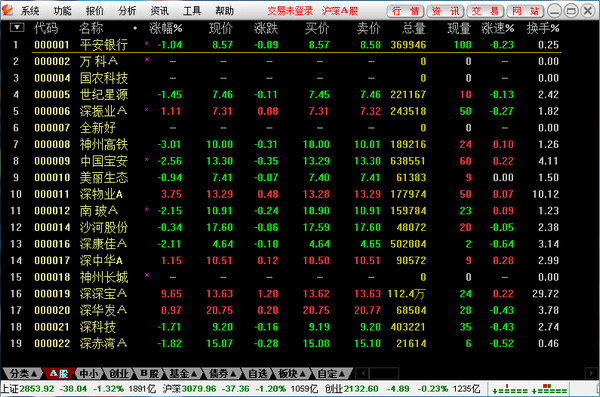The height and width of the screenshot is (397, 600).
Task: Sort by the 买价 column header
Action: point(317,28)
